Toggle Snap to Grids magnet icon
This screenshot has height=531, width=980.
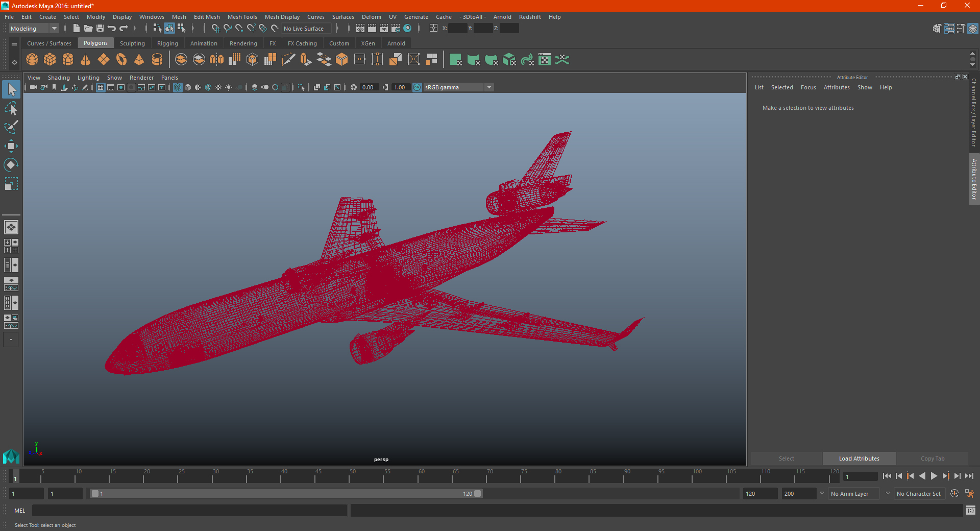coord(216,28)
